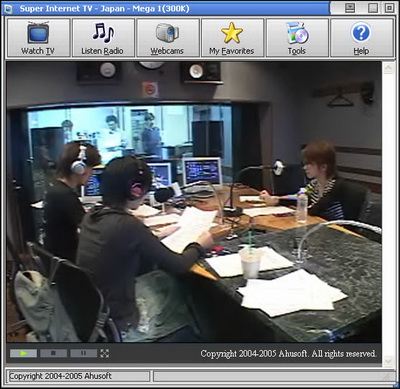The height and width of the screenshot is (389, 400).
Task: Click the scrollbar up arrow
Action: 388,68
